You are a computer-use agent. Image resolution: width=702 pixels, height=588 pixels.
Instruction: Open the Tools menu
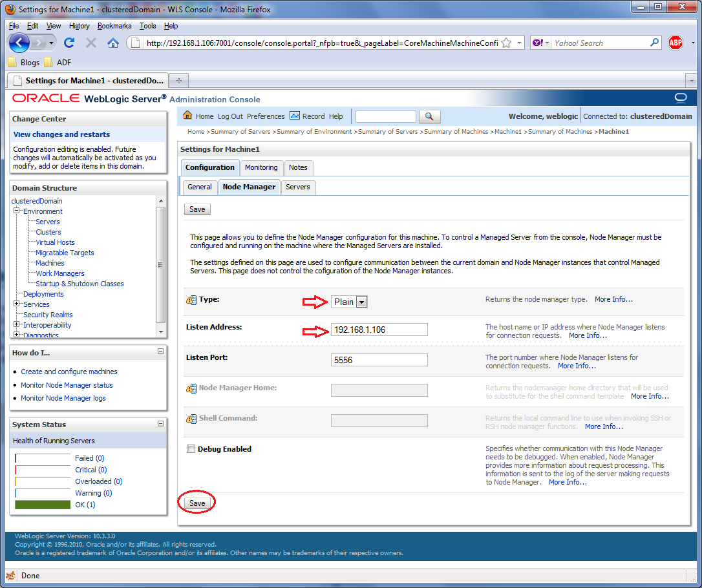[x=148, y=26]
